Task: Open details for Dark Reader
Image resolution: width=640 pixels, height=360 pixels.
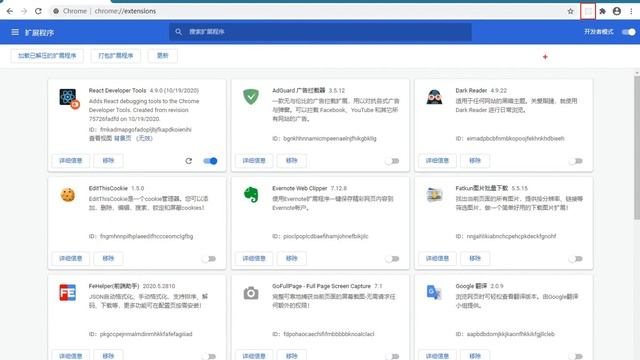Action: point(437,160)
